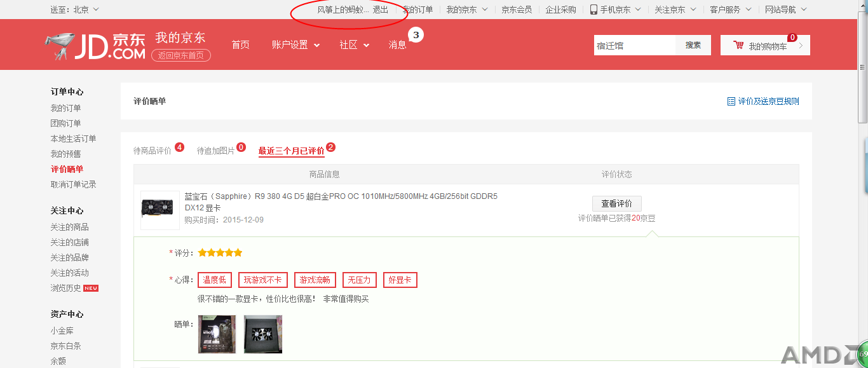Open 我的预售 in the sidebar

66,154
